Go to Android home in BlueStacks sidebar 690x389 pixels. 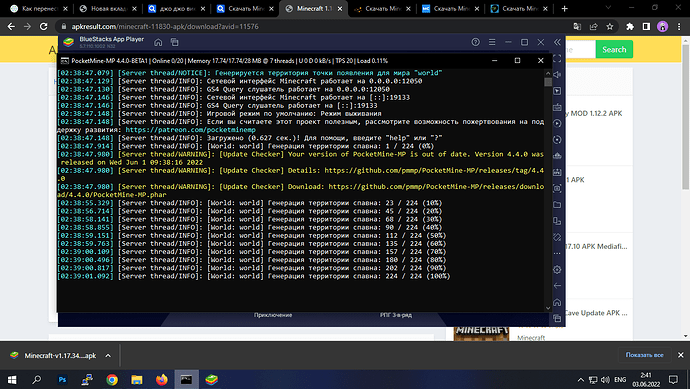557,302
